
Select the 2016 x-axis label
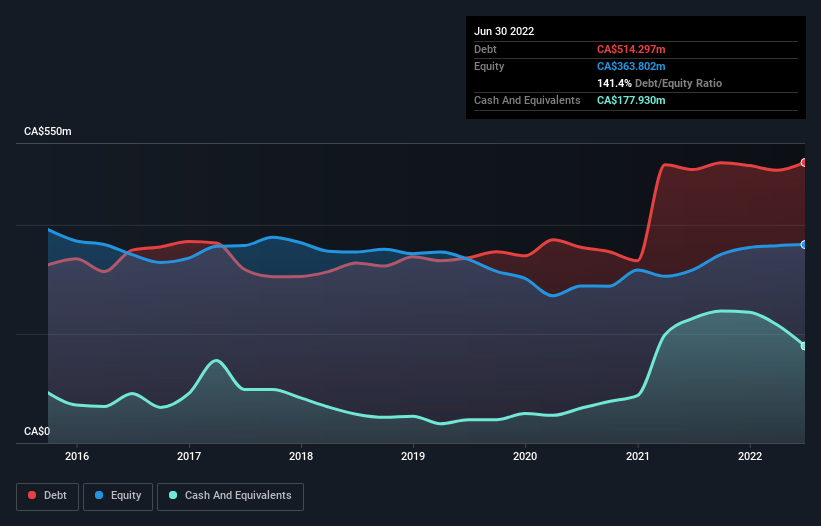coord(77,457)
